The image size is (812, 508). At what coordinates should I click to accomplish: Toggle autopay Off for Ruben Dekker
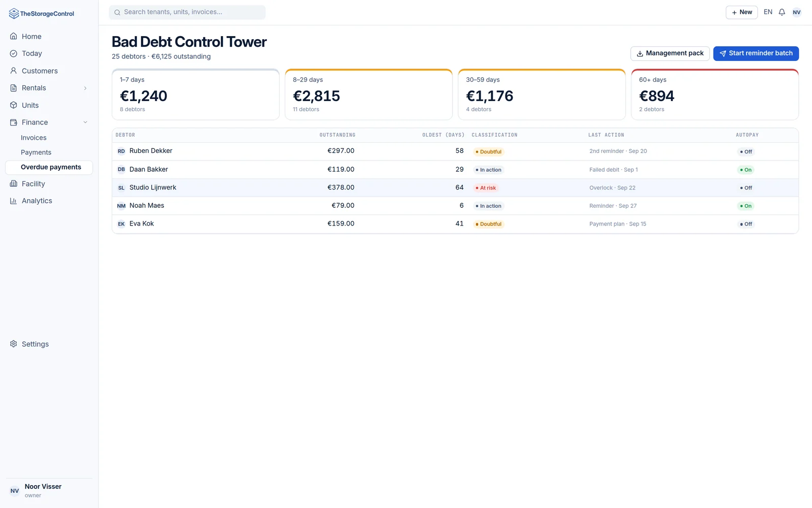(x=746, y=152)
